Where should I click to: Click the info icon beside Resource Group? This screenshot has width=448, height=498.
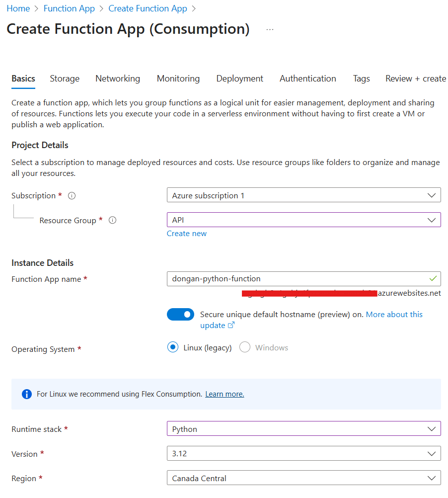(x=112, y=220)
